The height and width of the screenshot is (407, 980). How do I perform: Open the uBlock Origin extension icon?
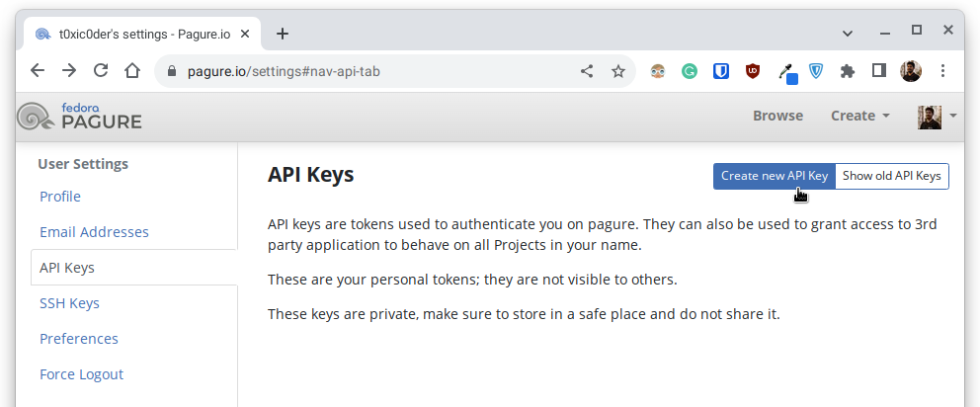click(753, 71)
